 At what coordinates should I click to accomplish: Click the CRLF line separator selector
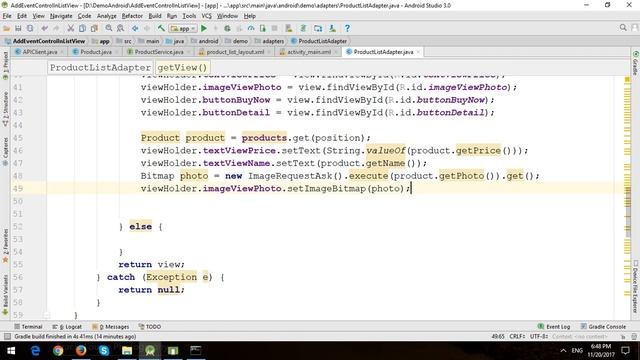tap(517, 336)
